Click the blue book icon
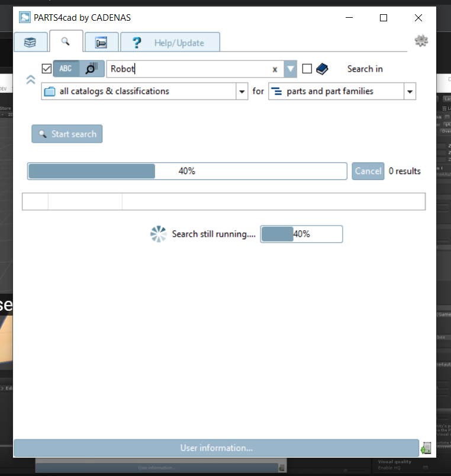 pos(322,69)
